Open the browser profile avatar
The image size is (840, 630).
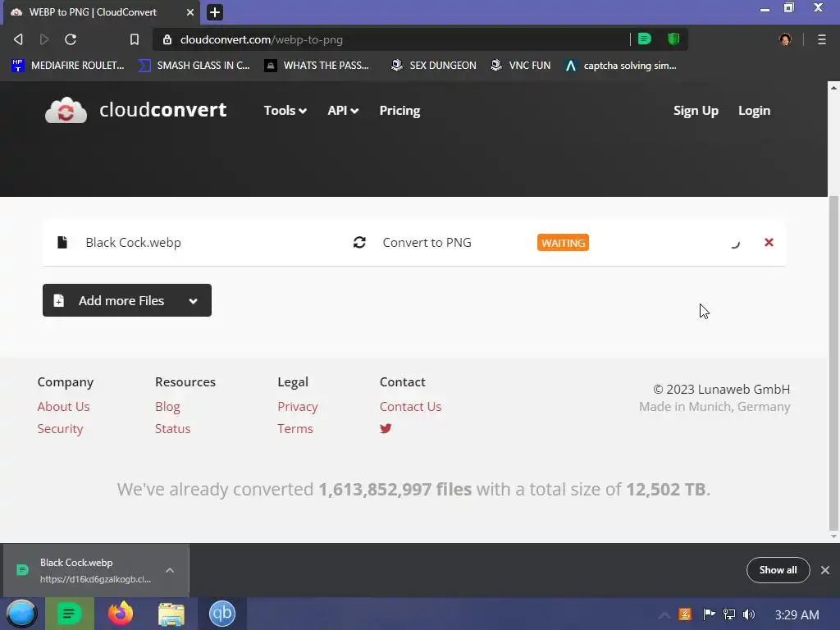(x=785, y=39)
